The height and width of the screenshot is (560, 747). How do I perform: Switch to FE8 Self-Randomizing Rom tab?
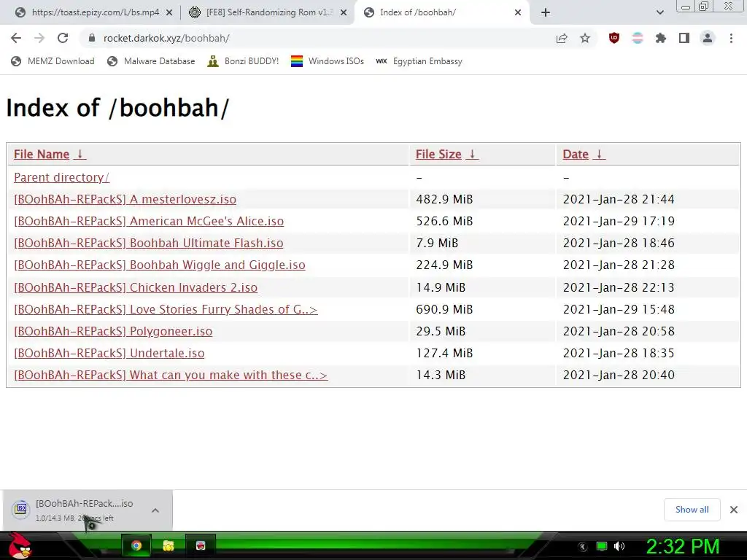pos(267,12)
